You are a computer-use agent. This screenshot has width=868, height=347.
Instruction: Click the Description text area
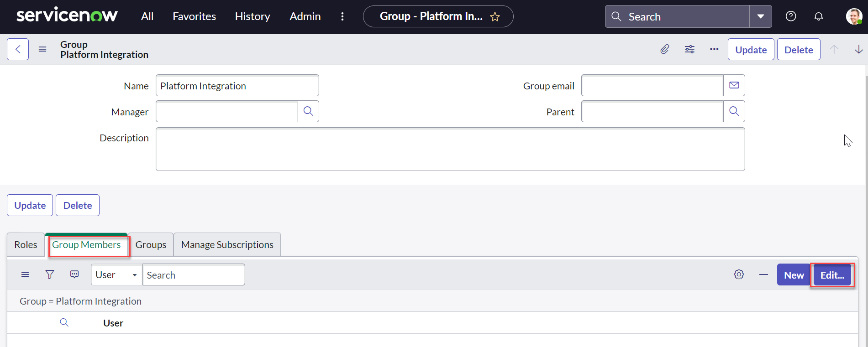tap(450, 149)
